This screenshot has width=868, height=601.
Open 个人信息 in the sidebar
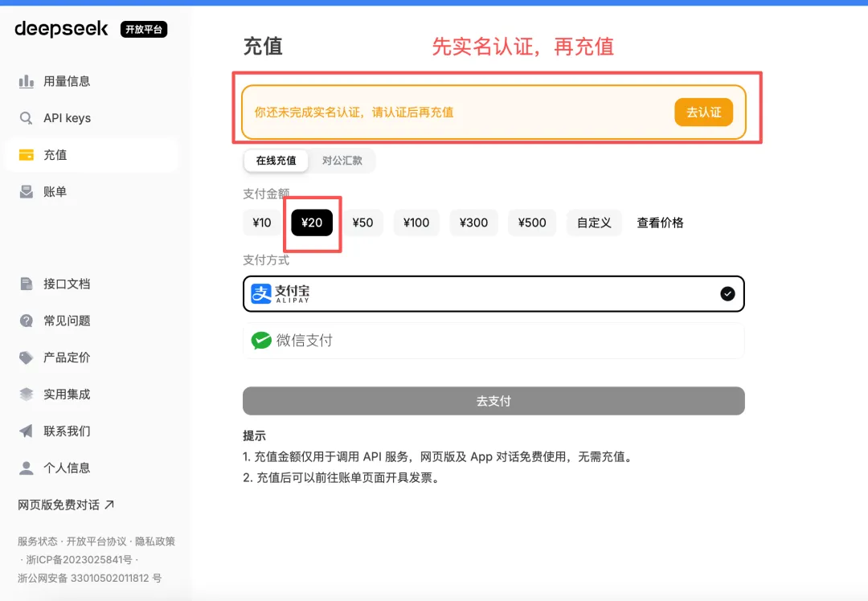coord(91,468)
